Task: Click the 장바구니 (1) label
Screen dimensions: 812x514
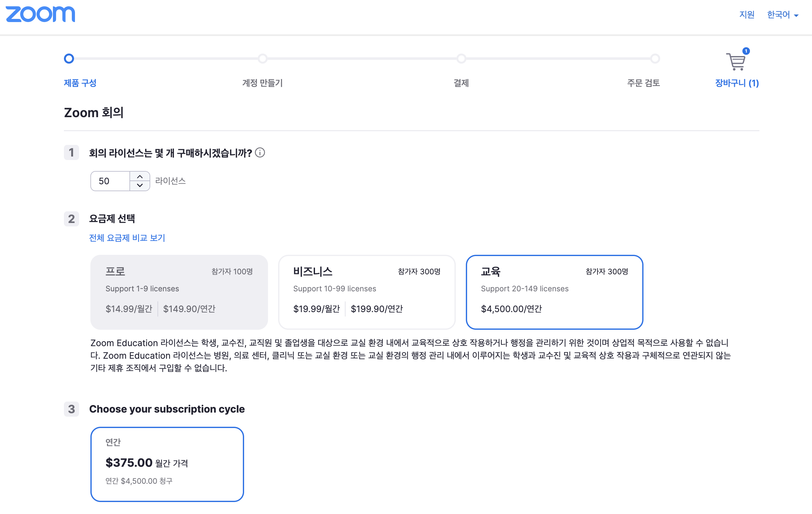Action: pos(737,83)
